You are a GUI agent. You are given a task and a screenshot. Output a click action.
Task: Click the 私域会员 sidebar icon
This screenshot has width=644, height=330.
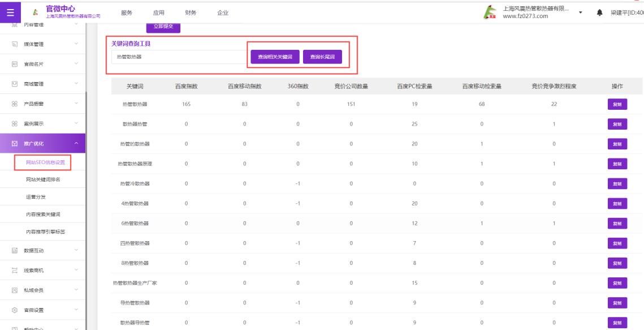tap(15, 290)
